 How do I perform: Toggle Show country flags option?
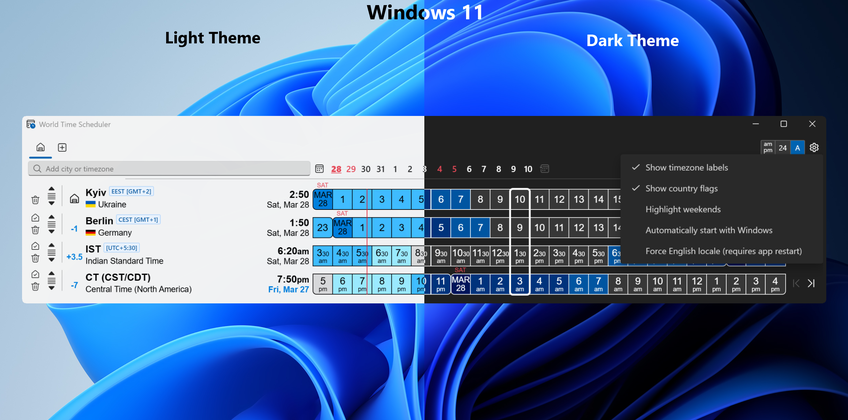[x=721, y=189]
